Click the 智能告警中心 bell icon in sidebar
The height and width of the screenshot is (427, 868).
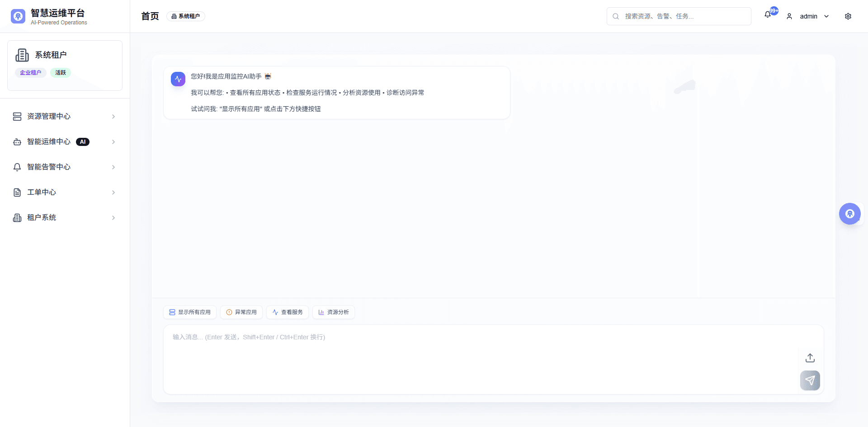pos(17,167)
